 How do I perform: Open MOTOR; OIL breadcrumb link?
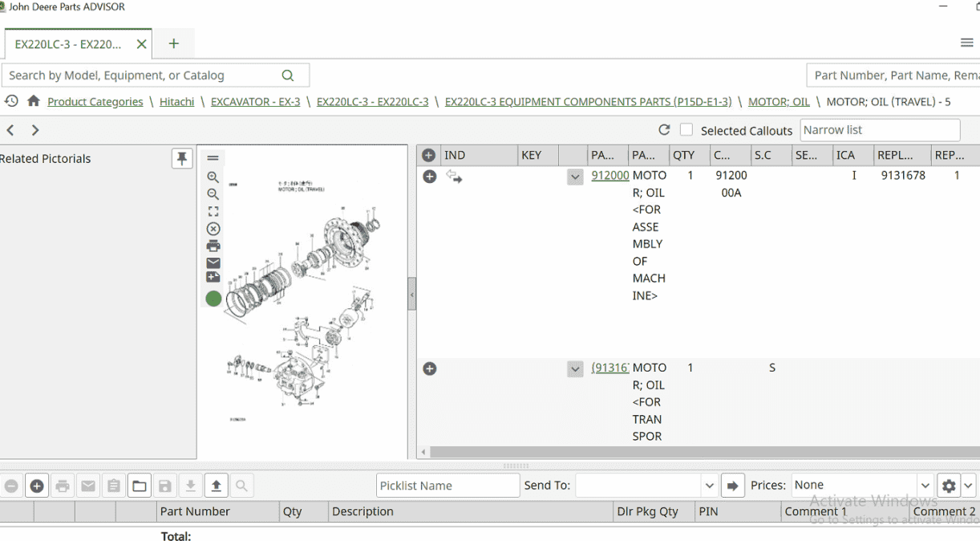tap(780, 102)
